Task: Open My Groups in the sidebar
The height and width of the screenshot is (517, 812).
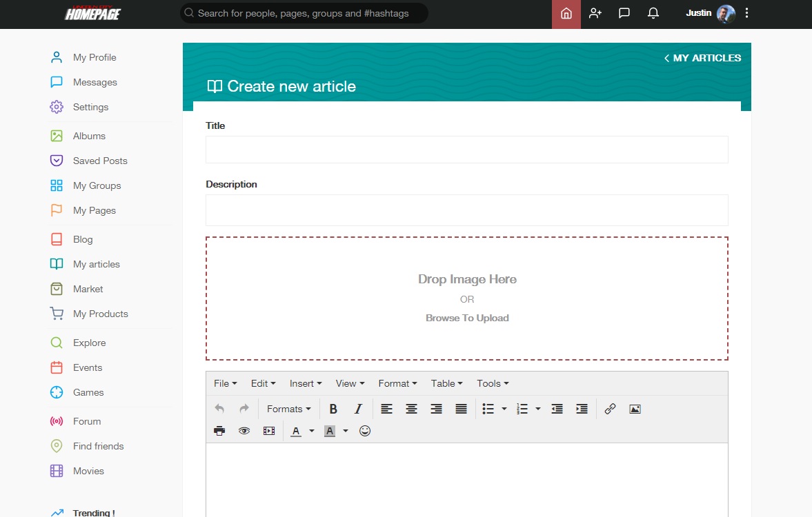Action: 97,186
